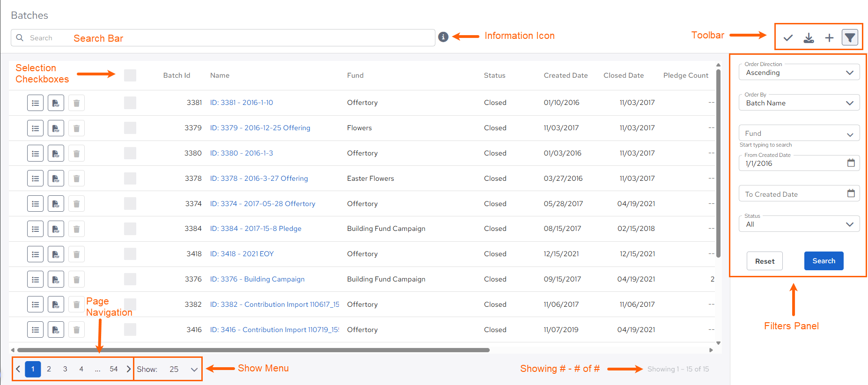
Task: Open calendar for From Created Date
Action: [x=851, y=163]
